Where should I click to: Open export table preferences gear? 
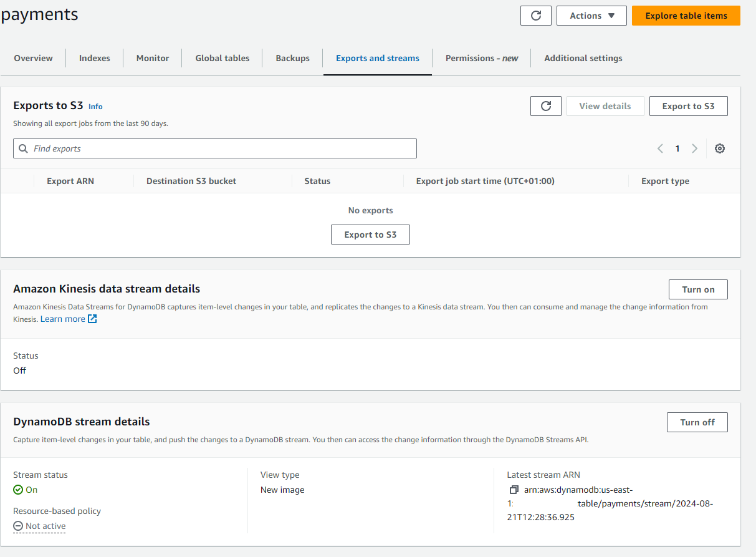coord(720,148)
